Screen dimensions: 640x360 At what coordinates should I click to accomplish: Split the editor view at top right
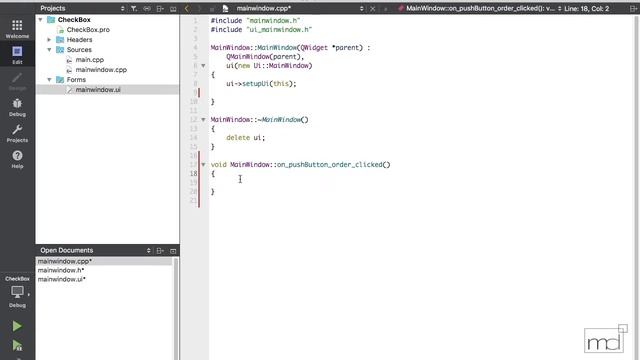click(633, 8)
